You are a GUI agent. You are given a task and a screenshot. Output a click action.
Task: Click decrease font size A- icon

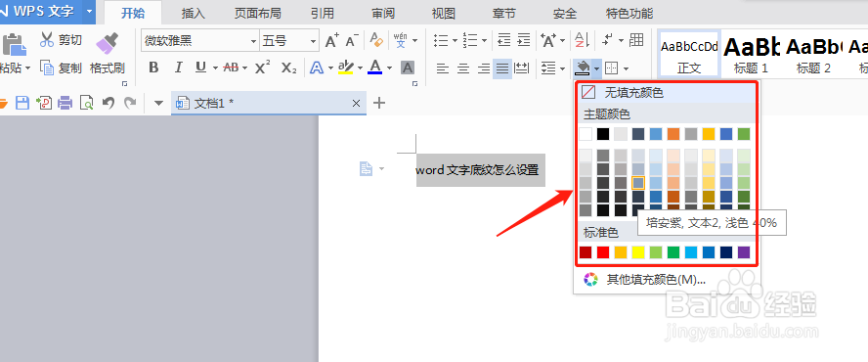352,40
